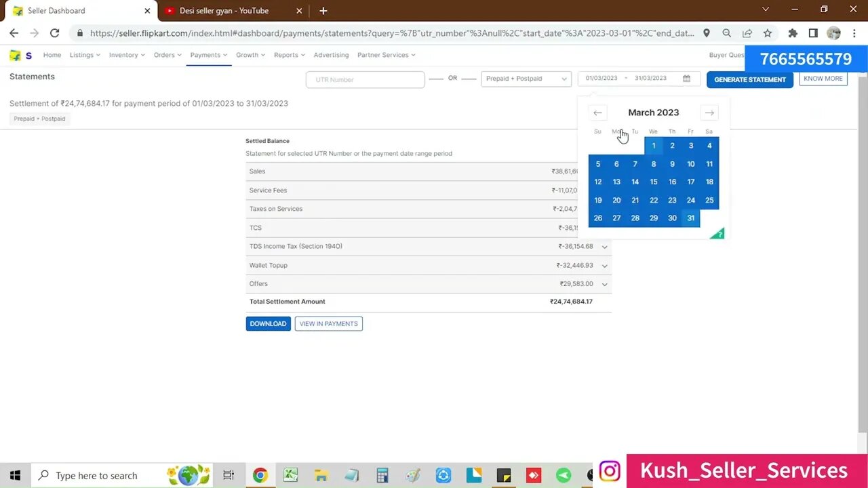
Task: Click the browser address bar URL
Action: [x=392, y=33]
